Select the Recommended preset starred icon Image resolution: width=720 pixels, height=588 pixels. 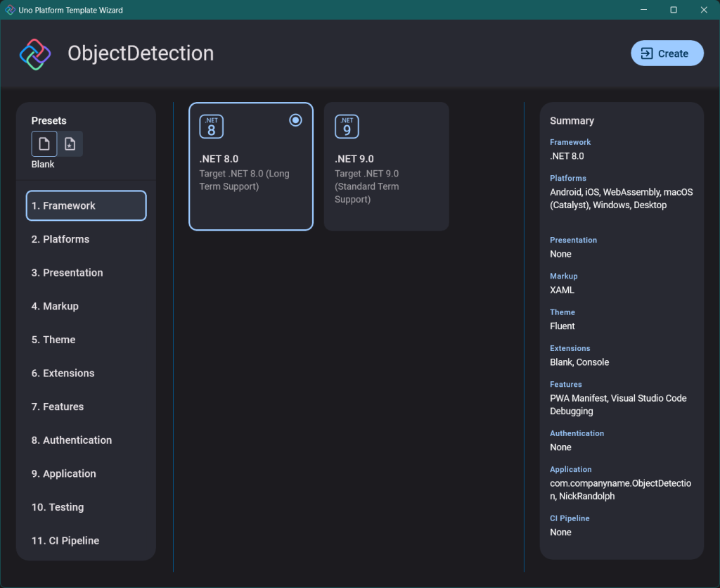70,144
